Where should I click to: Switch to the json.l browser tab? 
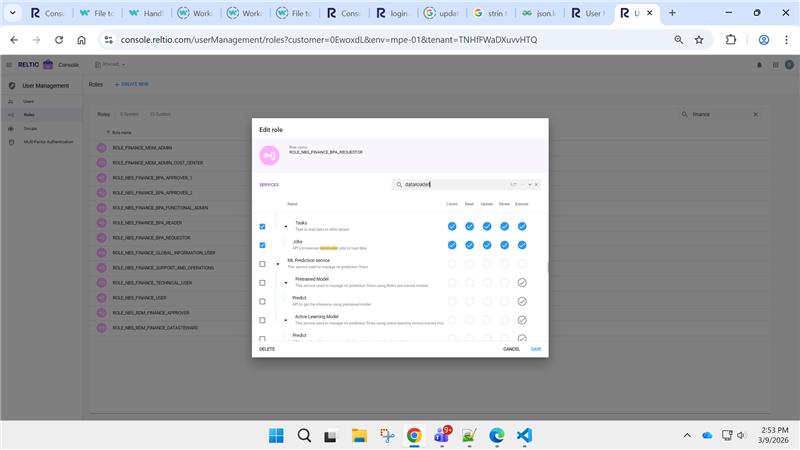540,13
